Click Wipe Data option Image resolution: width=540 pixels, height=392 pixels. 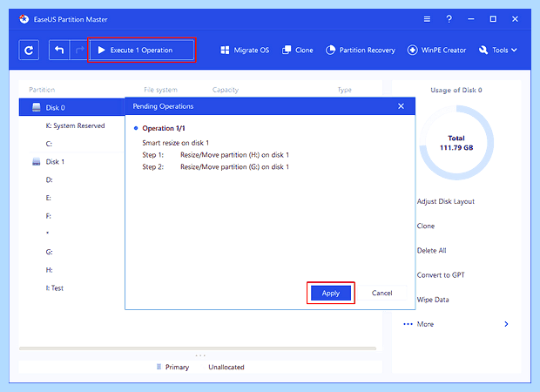(433, 300)
